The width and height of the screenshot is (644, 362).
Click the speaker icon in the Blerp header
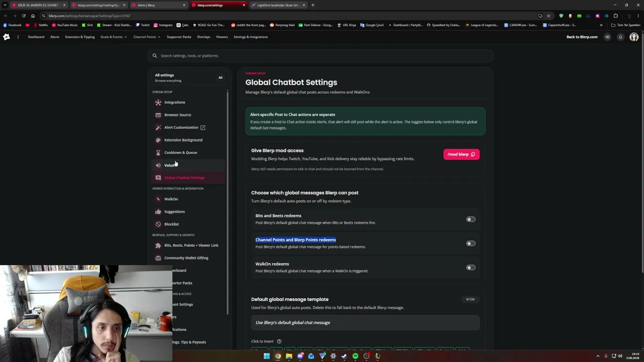(x=607, y=37)
